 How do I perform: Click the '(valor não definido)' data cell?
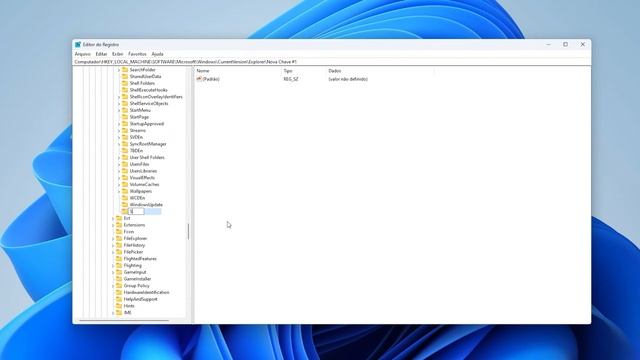tap(348, 79)
